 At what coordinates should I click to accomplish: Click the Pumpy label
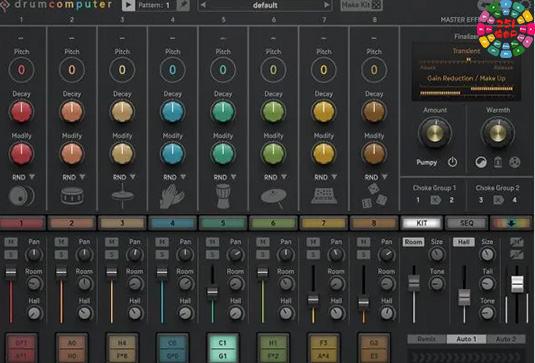(426, 162)
